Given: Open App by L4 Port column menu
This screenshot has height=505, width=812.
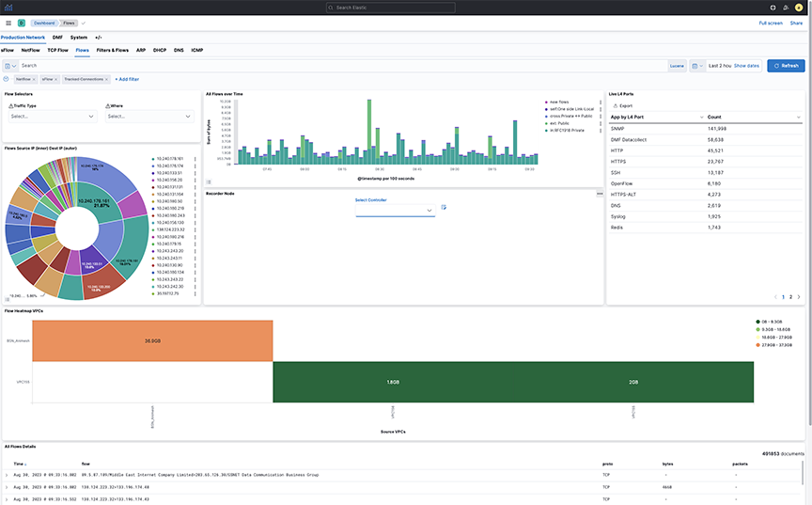Looking at the screenshot, I should (x=701, y=117).
